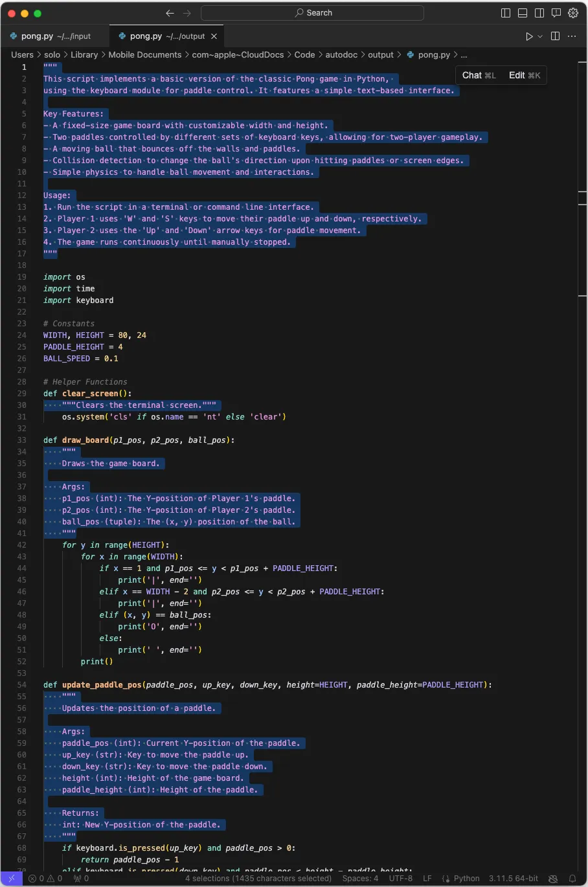Open the notifications bell
The image size is (588, 887).
pos(572,879)
